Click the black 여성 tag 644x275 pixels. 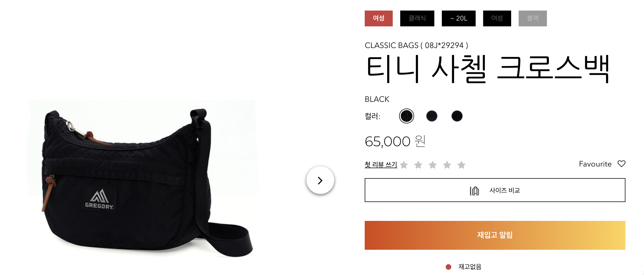coord(497,18)
